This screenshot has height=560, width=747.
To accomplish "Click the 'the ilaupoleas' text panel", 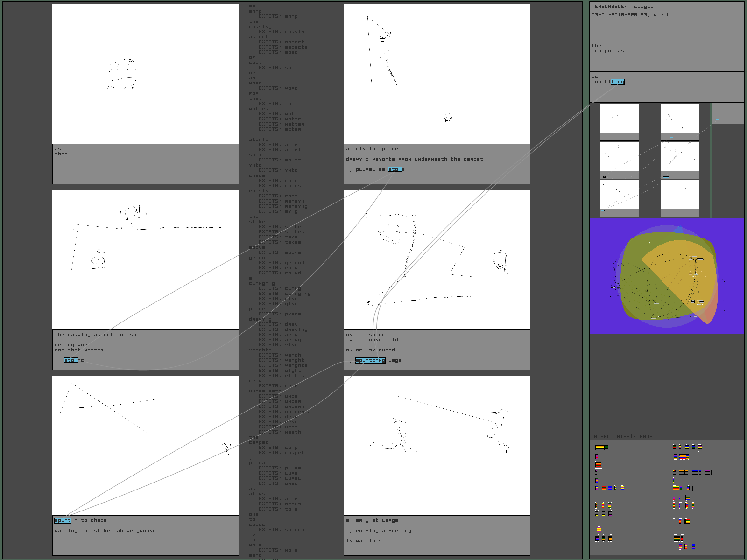I will click(666, 56).
